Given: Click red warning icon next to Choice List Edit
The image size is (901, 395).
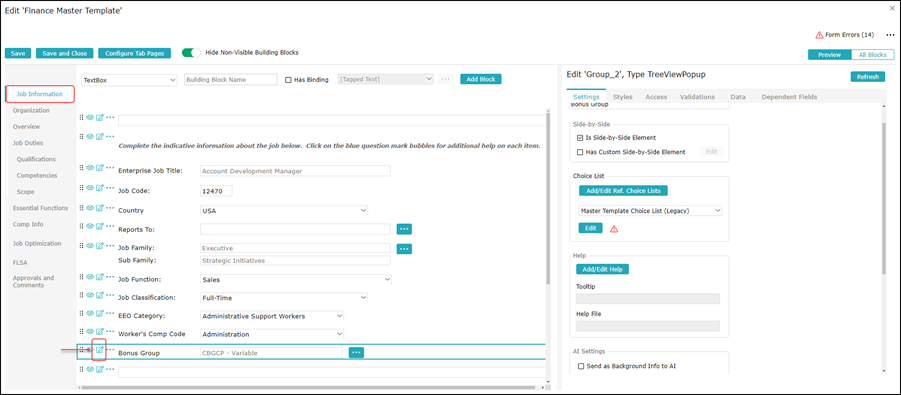Looking at the screenshot, I should (x=614, y=229).
